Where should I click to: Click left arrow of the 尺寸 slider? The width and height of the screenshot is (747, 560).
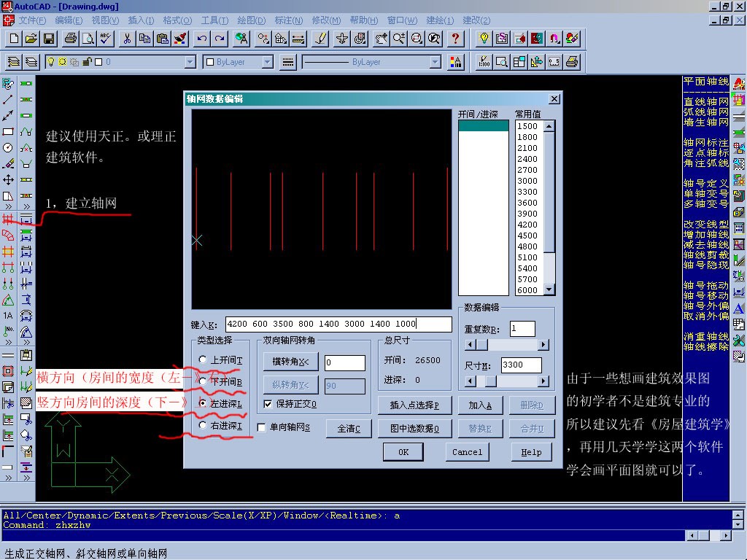tap(470, 381)
